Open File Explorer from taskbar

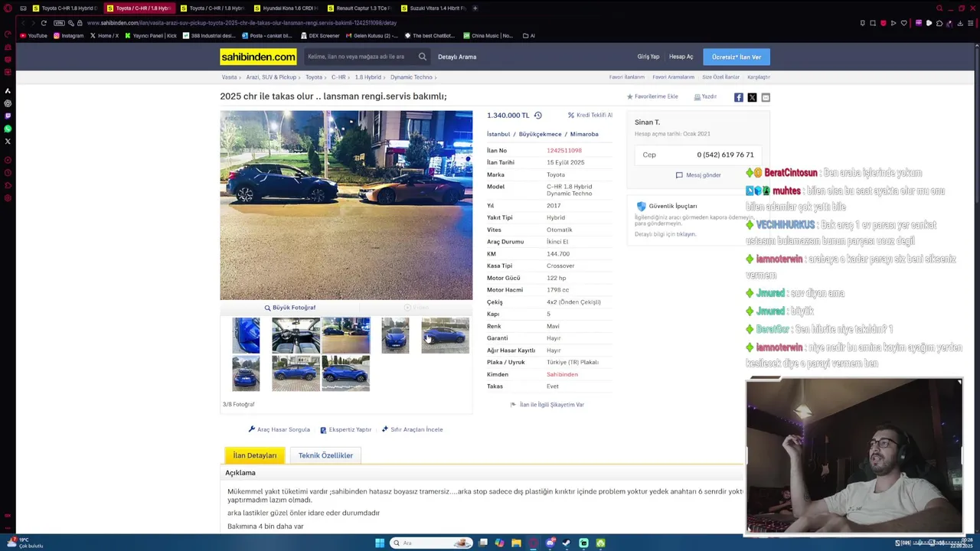coord(516,543)
